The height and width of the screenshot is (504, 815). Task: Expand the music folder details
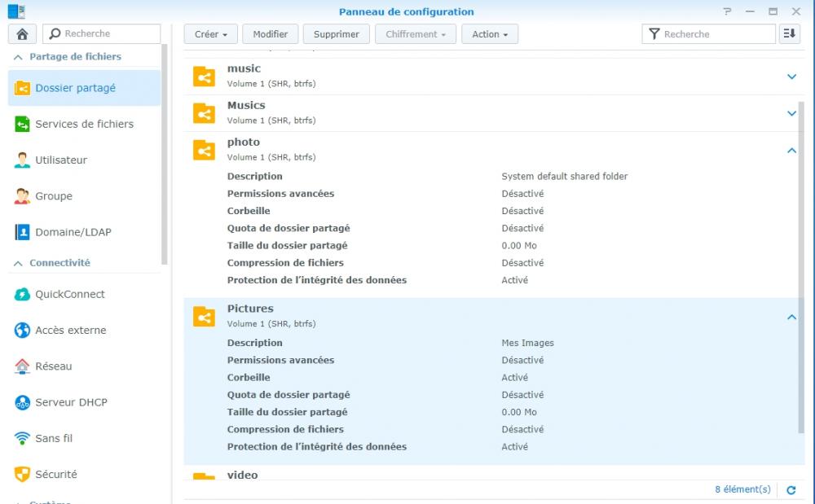(791, 77)
